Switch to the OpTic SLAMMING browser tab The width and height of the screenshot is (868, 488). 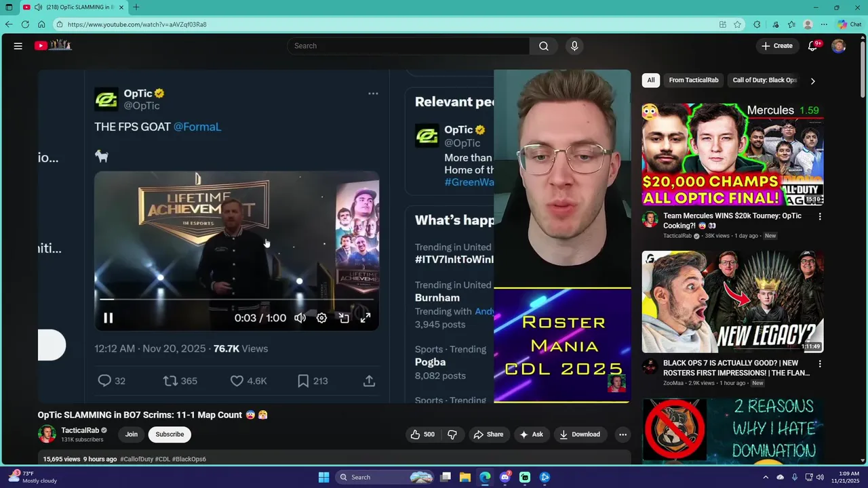coord(73,7)
